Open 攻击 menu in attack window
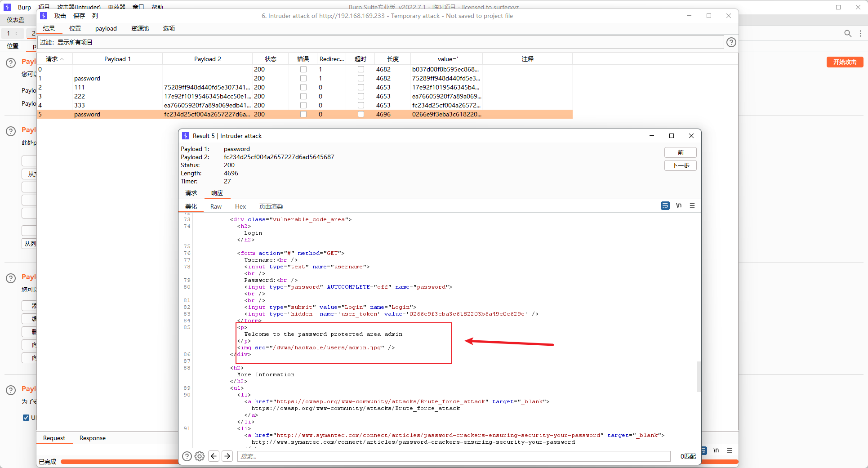This screenshot has height=468, width=868. tap(60, 16)
